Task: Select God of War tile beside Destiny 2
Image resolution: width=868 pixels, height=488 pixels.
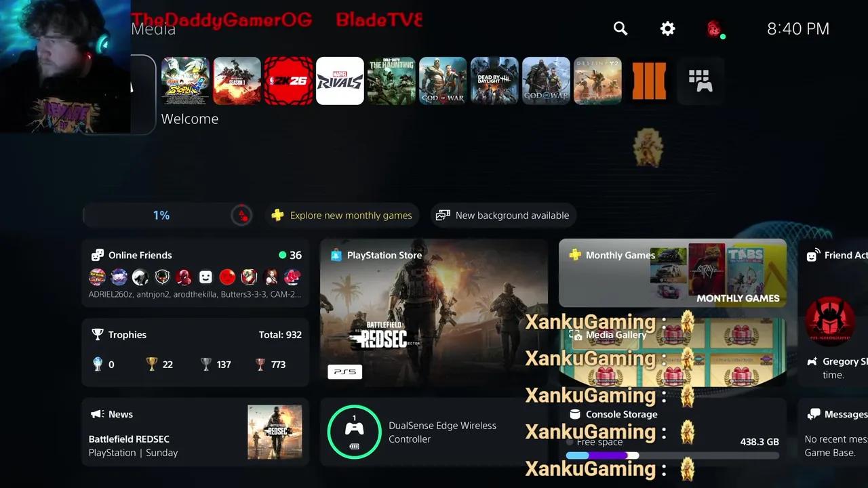Action: 547,81
